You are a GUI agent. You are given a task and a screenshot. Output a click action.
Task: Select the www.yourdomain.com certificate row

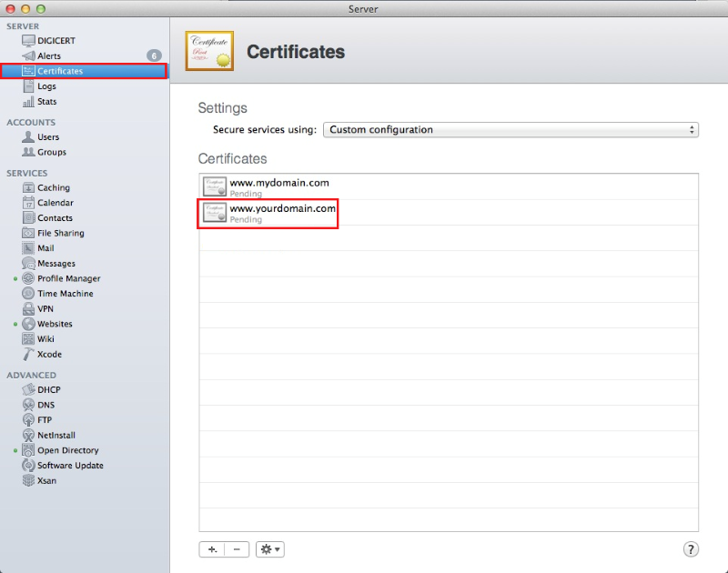coord(449,213)
